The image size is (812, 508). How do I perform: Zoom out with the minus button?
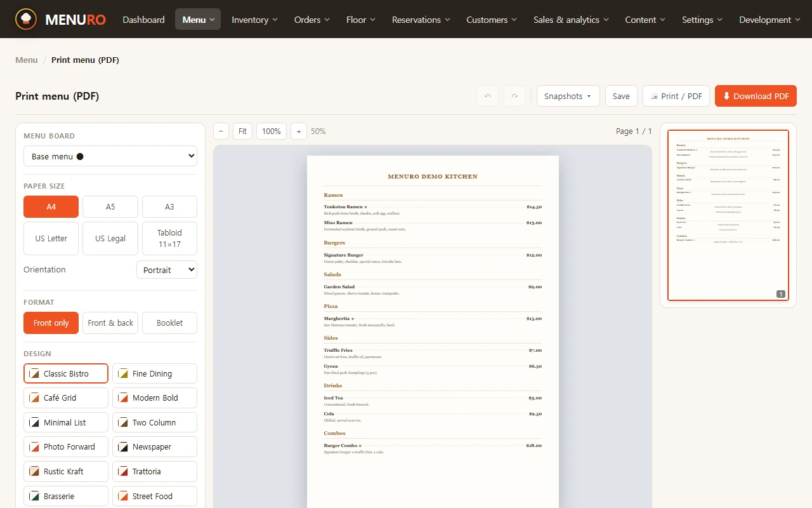(221, 131)
